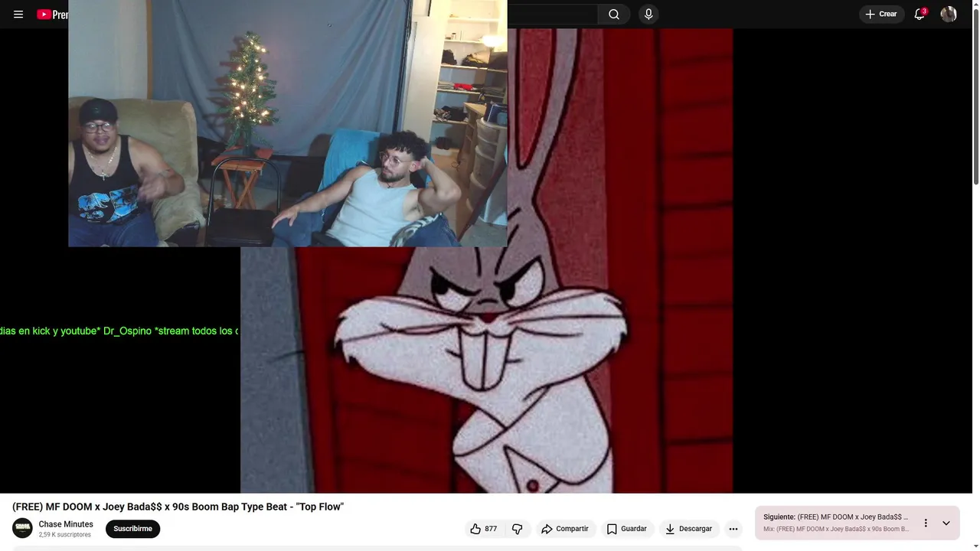
Task: Save video with Guardar button
Action: click(627, 529)
